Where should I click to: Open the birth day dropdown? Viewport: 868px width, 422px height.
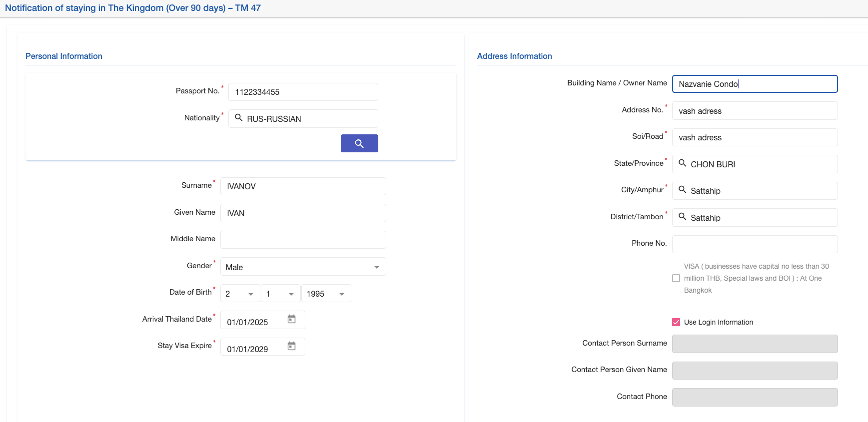click(240, 294)
